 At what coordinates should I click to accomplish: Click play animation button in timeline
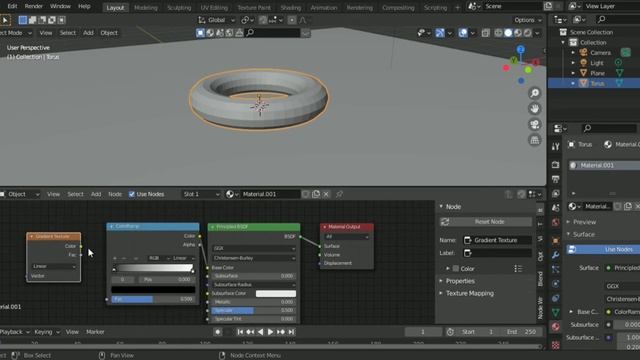point(270,332)
